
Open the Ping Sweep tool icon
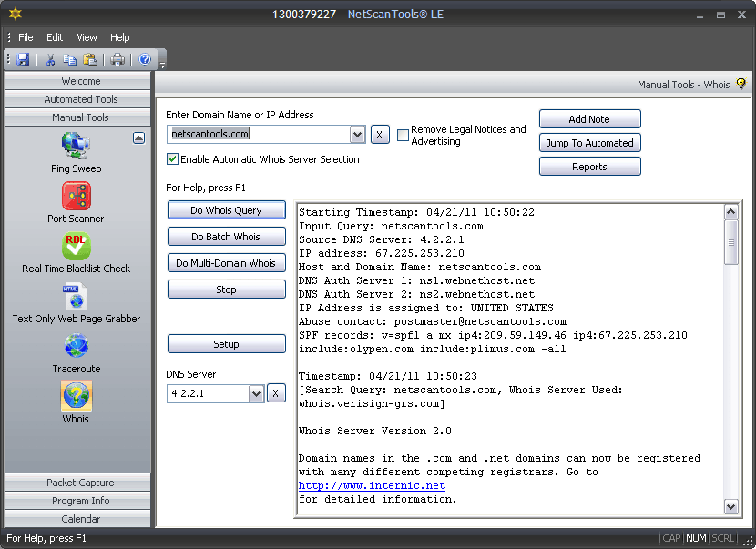(76, 146)
